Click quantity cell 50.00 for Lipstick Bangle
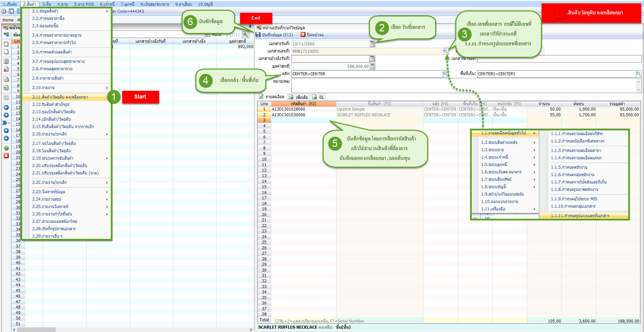This screenshot has height=332, width=644. coord(544,109)
